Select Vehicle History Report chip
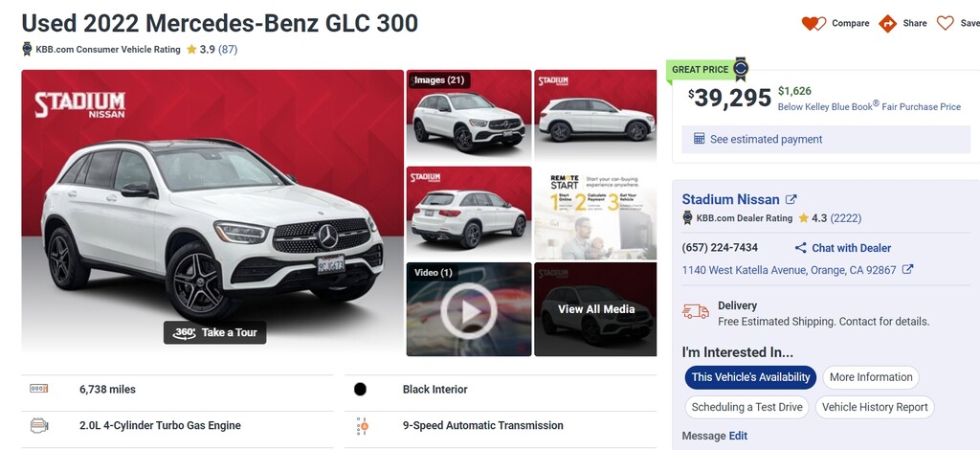 click(x=875, y=408)
